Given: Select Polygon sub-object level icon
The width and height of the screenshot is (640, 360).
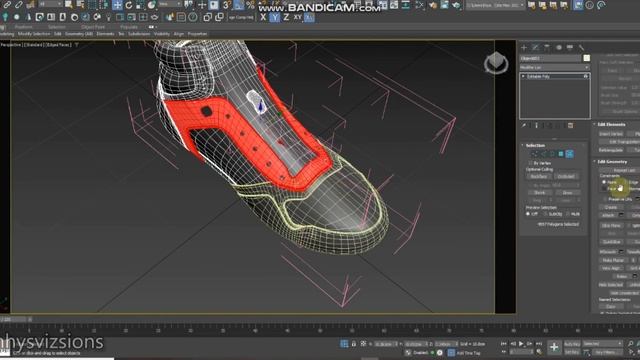Looking at the screenshot, I should [x=561, y=154].
